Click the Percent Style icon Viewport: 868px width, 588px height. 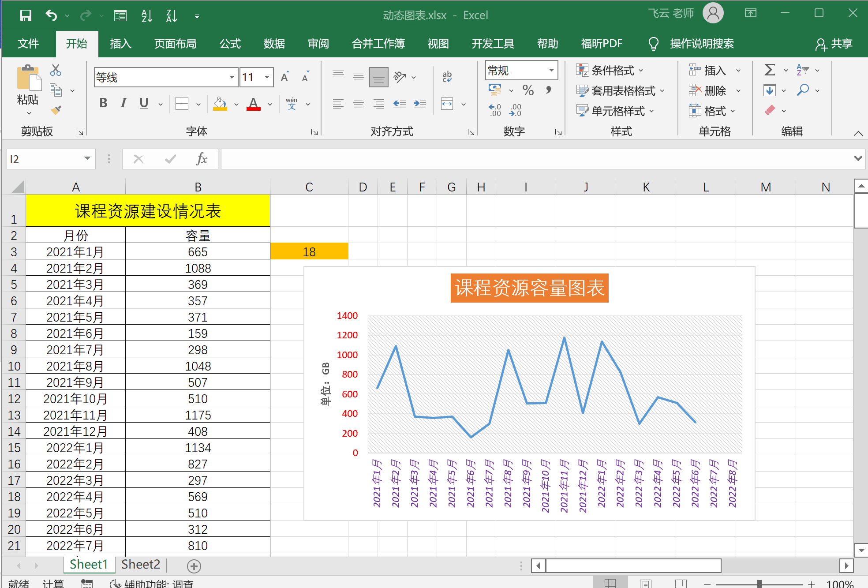[x=528, y=90]
